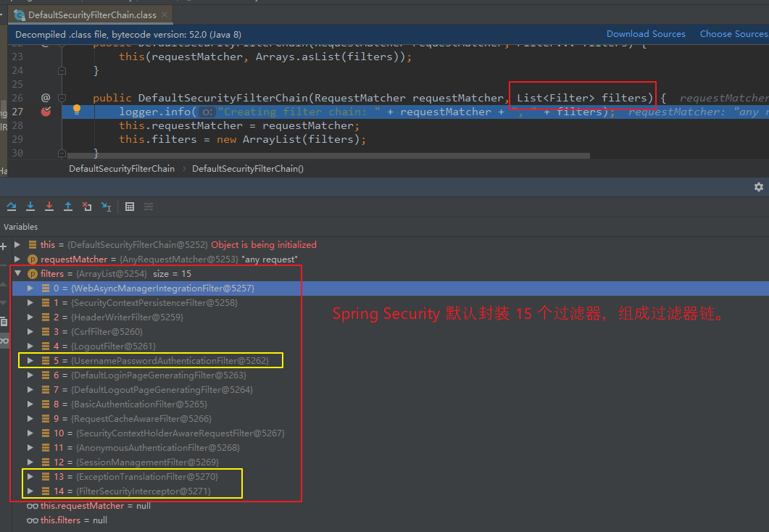Click line number 28 in the gutter
The image size is (769, 532).
[x=17, y=125]
